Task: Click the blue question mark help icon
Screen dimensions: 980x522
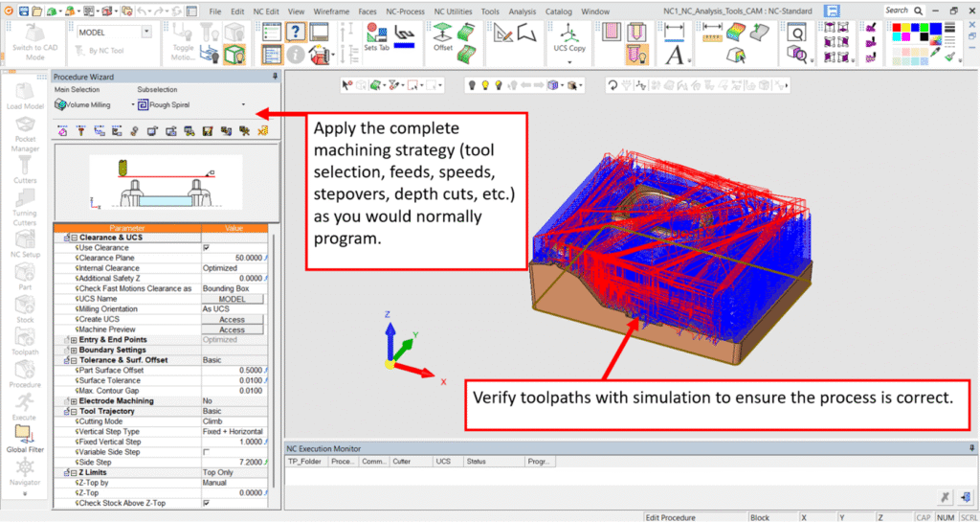Action: [295, 32]
